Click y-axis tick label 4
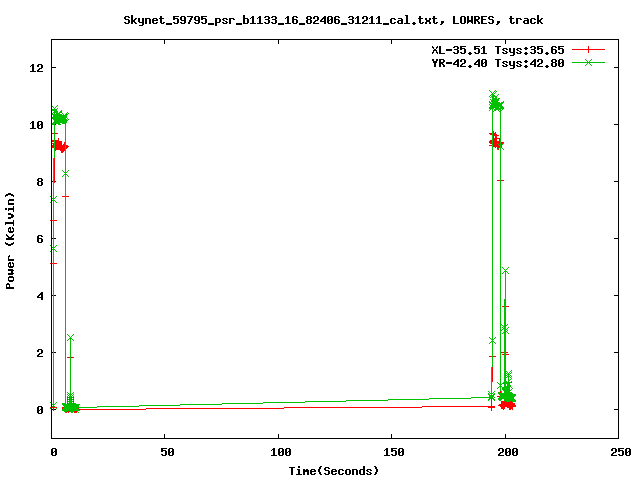Image resolution: width=640 pixels, height=480 pixels. tap(40, 296)
